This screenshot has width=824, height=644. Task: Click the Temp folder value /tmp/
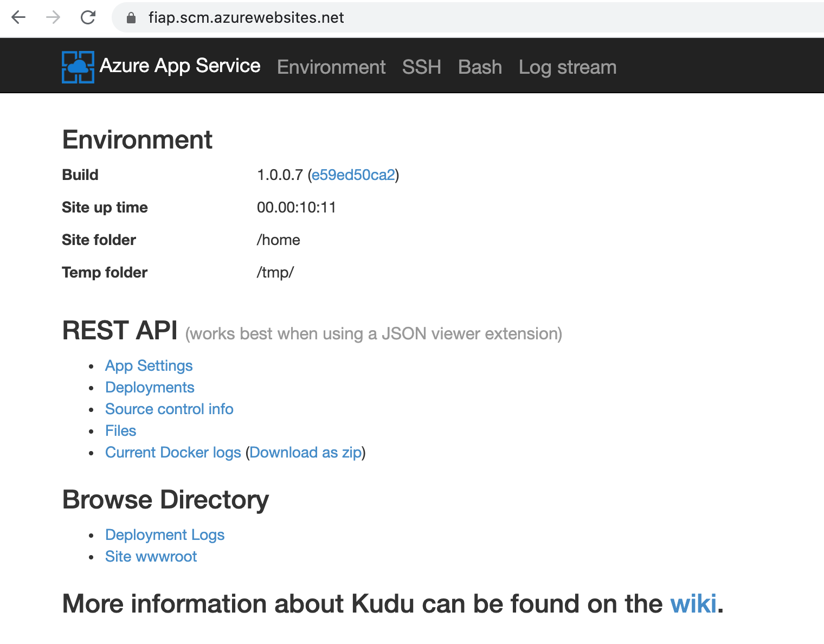[x=275, y=273]
